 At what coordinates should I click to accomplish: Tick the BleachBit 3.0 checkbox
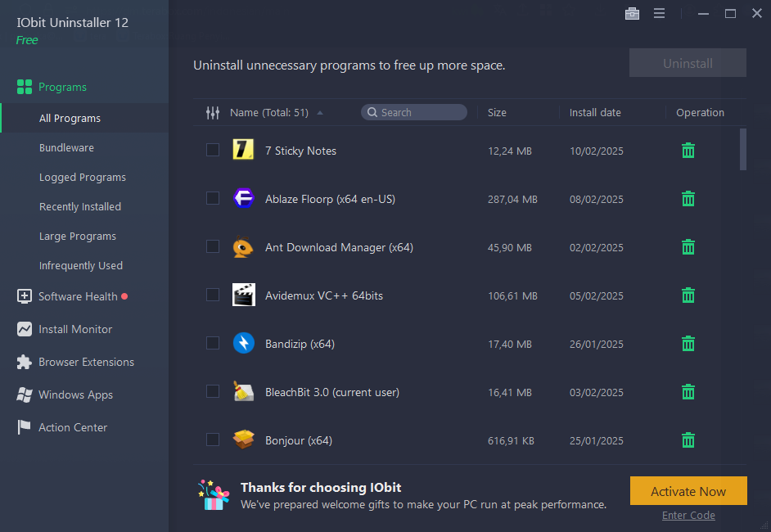click(x=213, y=392)
